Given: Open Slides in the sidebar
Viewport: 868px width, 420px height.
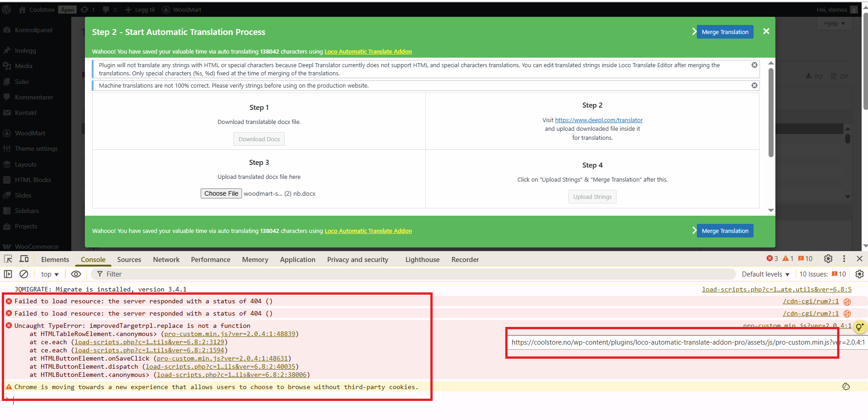Looking at the screenshot, I should pos(23,195).
